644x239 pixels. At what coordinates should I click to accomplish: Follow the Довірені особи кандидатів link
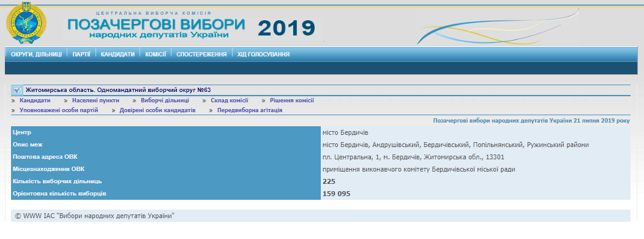coord(157,110)
